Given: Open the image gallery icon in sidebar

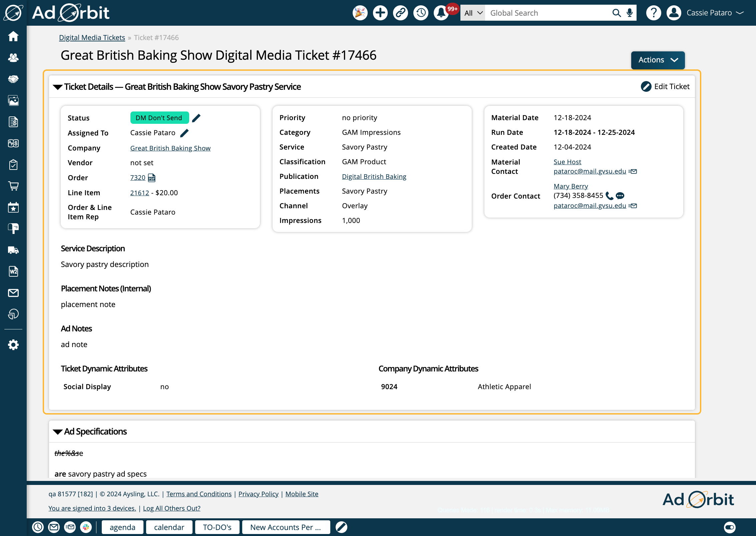Looking at the screenshot, I should point(13,100).
